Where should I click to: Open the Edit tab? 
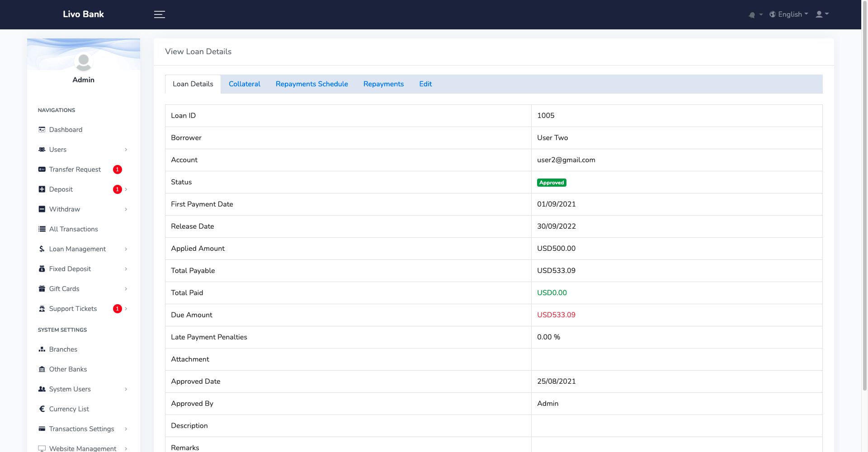(x=425, y=84)
